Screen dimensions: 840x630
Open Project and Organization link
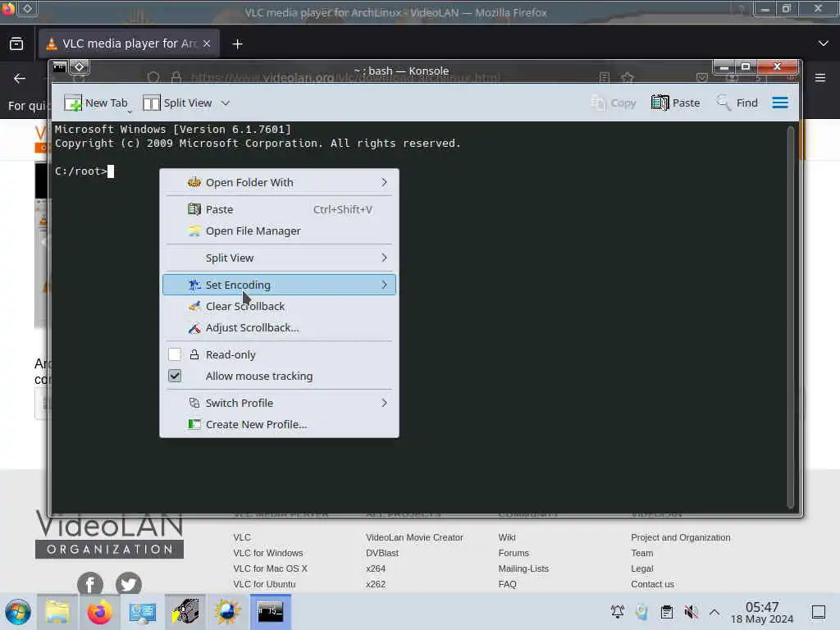tap(680, 537)
